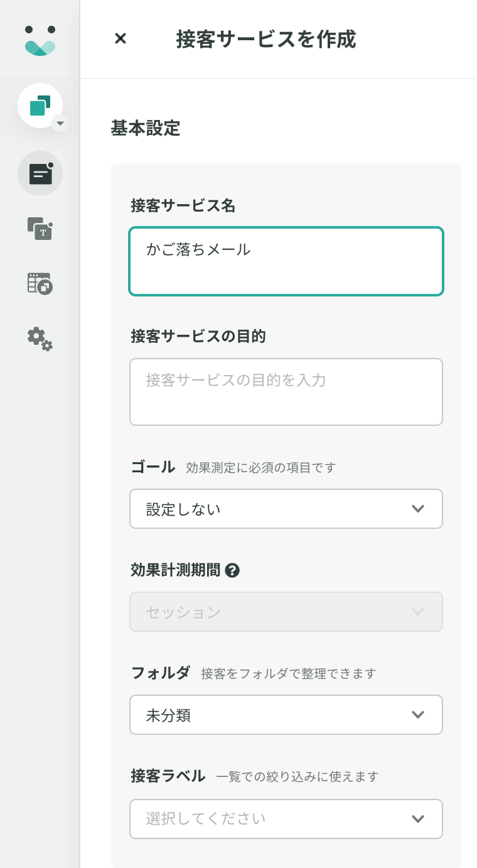Expand the フォルダ dropdown showing 未分類

pyautogui.click(x=286, y=715)
